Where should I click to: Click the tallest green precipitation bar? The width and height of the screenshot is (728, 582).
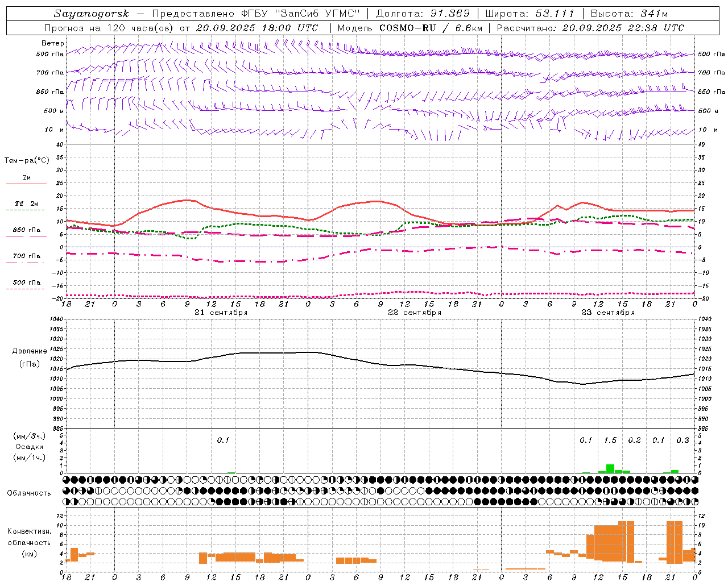click(x=610, y=469)
